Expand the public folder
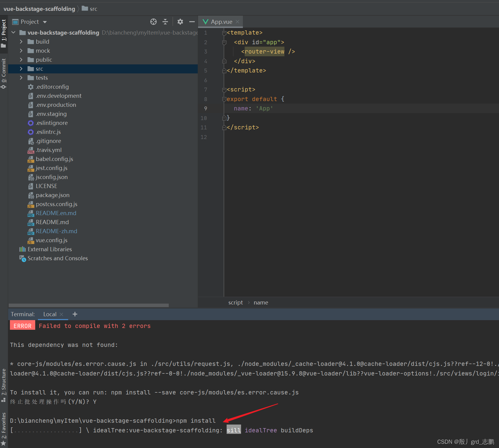This screenshot has width=499, height=448. 21,60
